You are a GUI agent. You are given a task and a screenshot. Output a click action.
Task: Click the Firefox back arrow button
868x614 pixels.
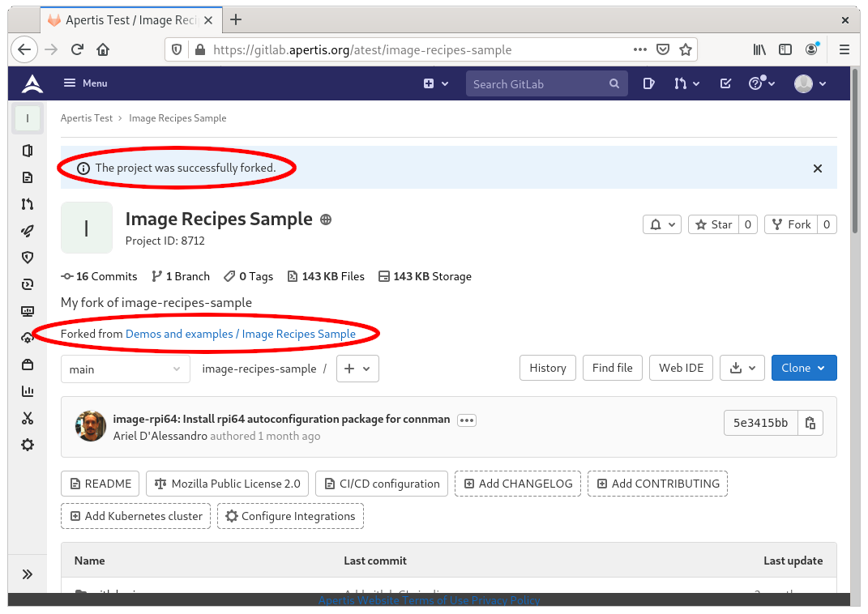click(24, 49)
